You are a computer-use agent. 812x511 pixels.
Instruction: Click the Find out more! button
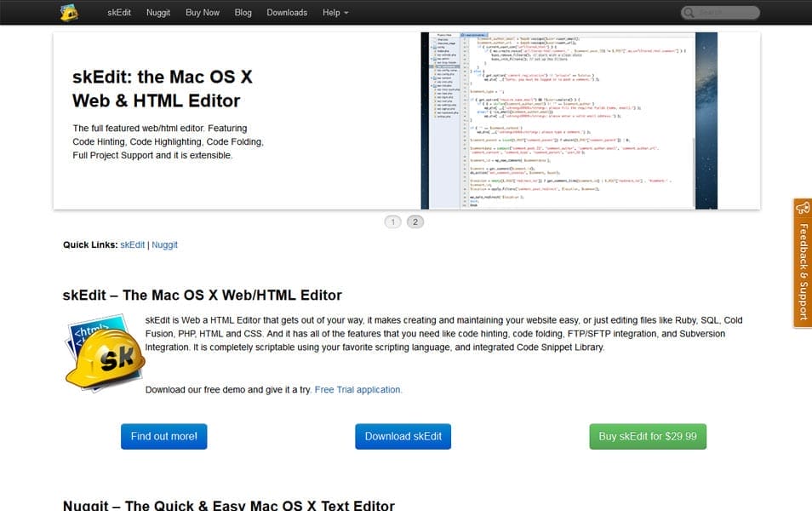(163, 436)
